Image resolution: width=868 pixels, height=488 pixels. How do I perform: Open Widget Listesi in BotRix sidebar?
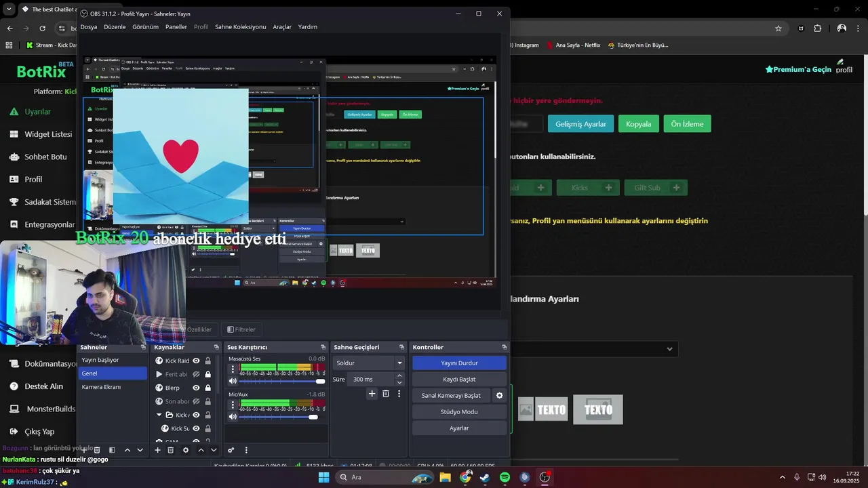tap(41, 134)
